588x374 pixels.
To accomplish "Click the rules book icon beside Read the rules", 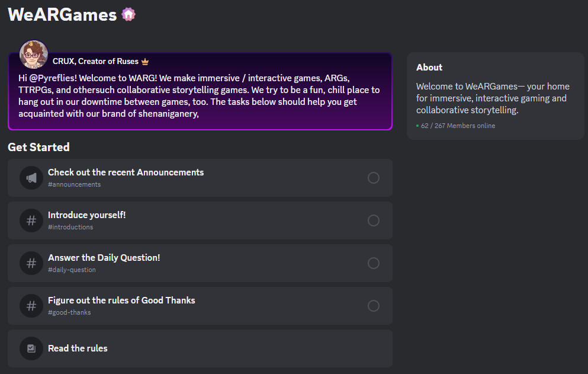I will (31, 349).
